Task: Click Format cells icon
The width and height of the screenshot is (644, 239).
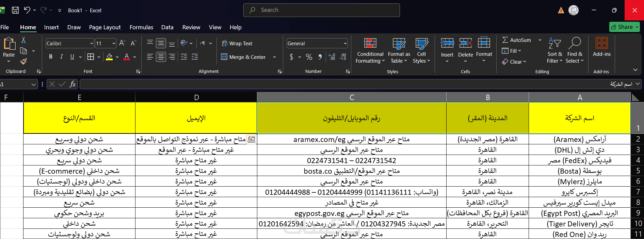Action: (484, 43)
